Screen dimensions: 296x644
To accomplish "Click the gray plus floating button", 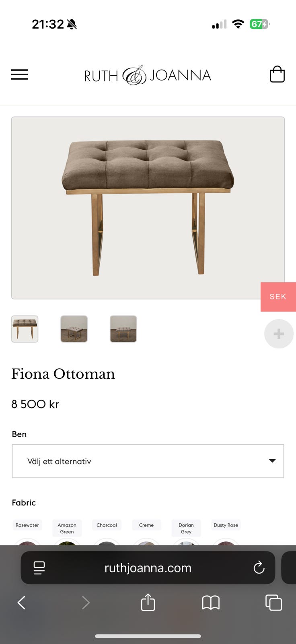I will pyautogui.click(x=279, y=334).
